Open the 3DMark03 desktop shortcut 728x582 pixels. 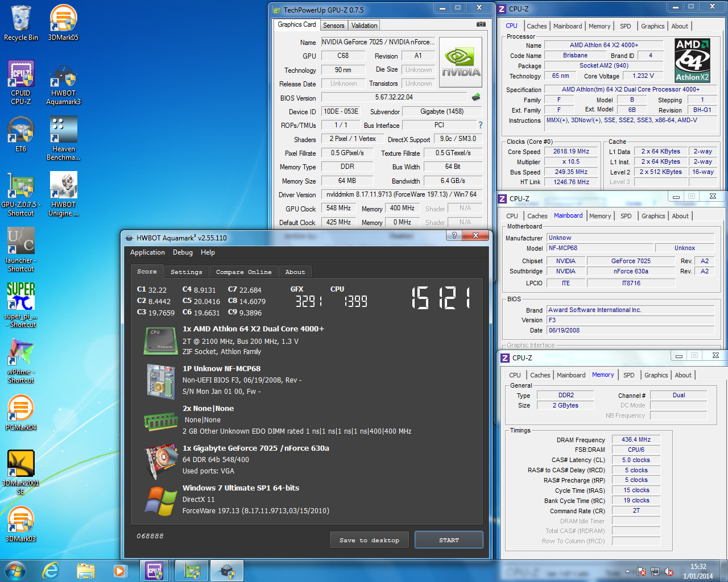click(x=21, y=525)
